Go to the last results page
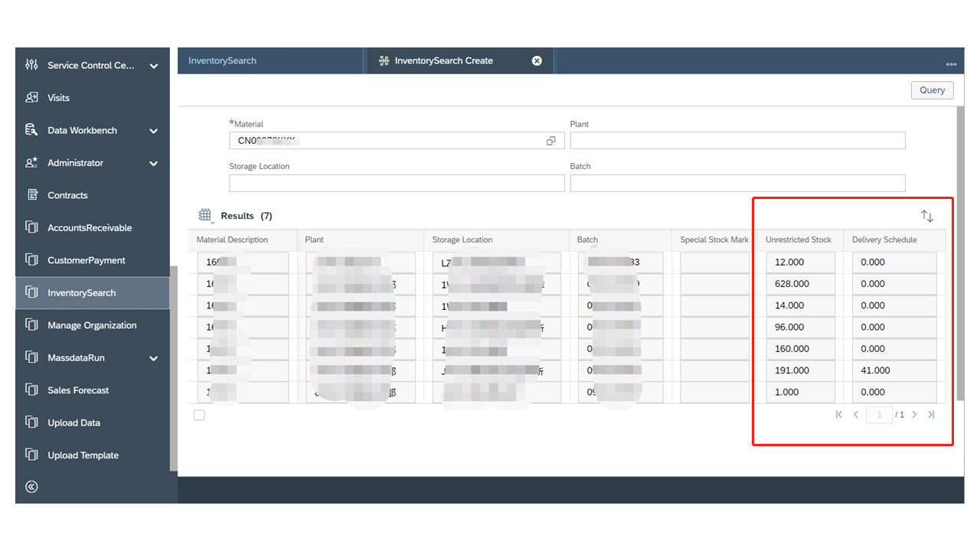The height and width of the screenshot is (551, 980). coord(931,415)
